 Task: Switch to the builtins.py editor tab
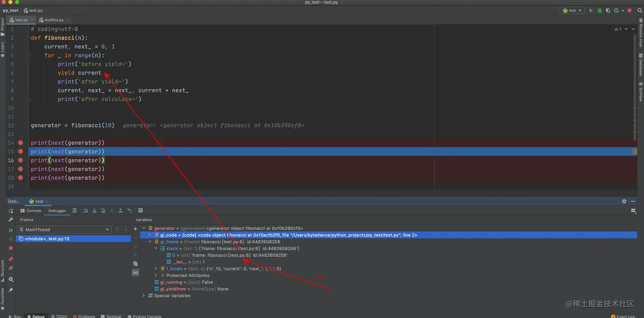coord(54,20)
